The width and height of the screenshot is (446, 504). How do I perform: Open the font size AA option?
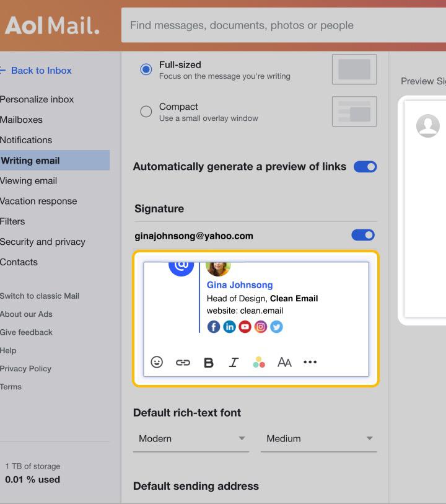284,362
